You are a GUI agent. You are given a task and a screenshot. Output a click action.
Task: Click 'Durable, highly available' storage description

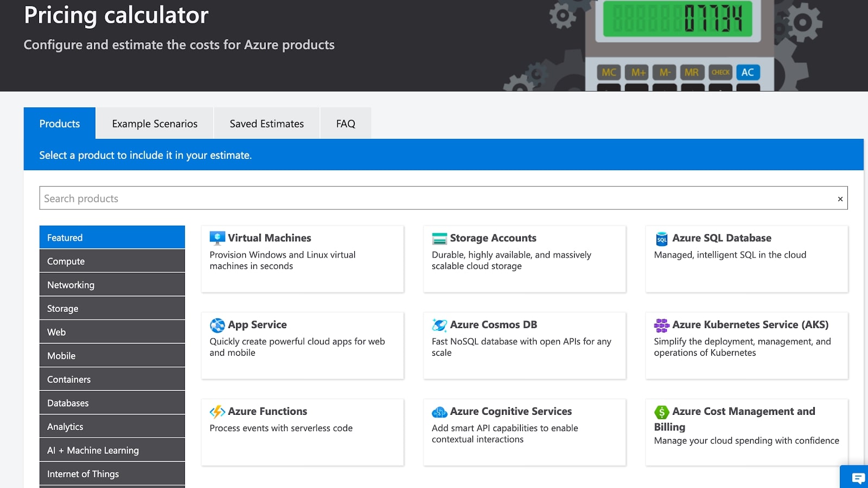pyautogui.click(x=512, y=260)
